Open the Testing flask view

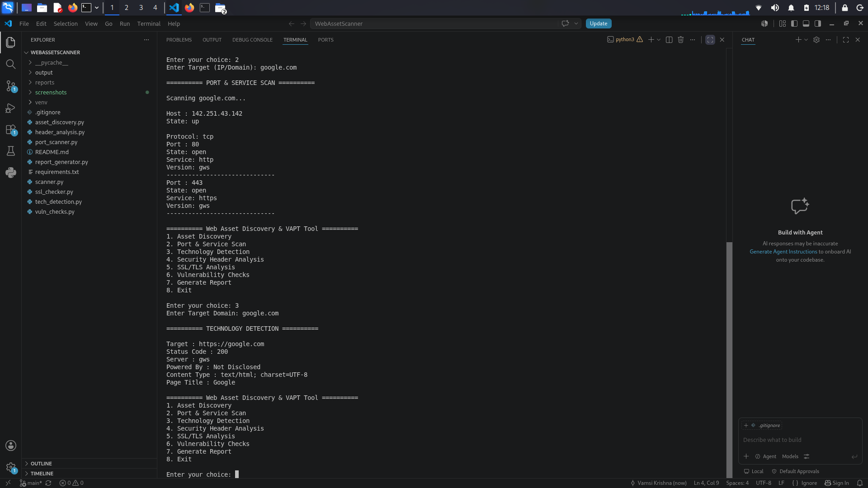coord(11,151)
